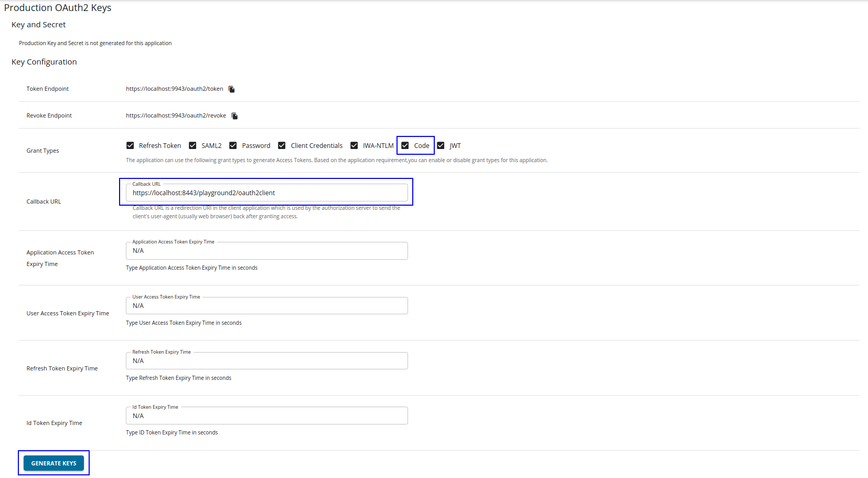
Task: Select the Callback URL input field
Action: 266,193
